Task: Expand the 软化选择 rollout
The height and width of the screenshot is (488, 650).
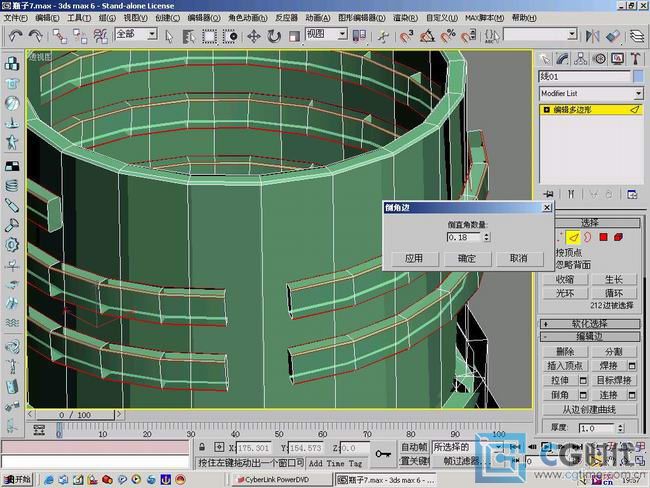Action: (589, 323)
